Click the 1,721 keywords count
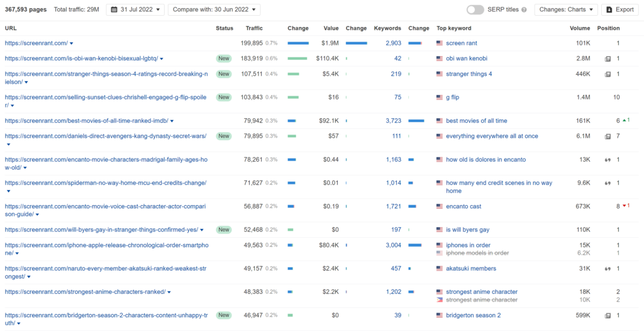The image size is (644, 331). point(394,206)
